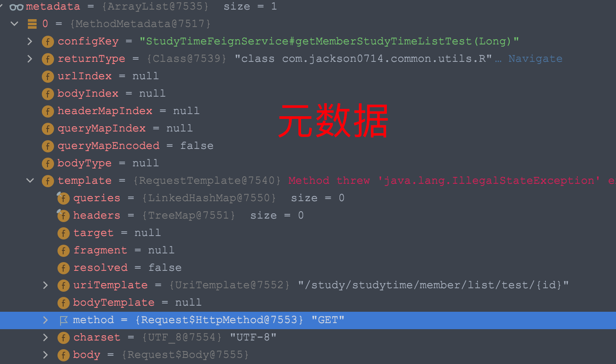Screen dimensions: 616x364
Task: Select the body Request$Body row
Action: point(308,355)
